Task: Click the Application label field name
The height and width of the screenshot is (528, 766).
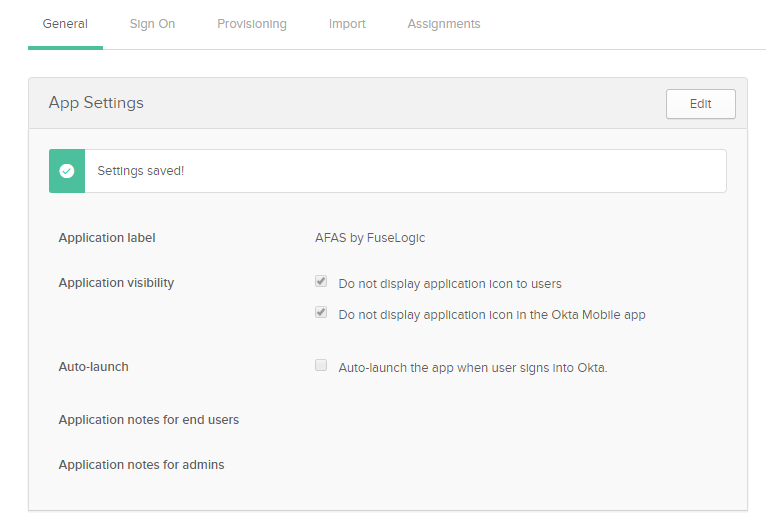Action: [x=107, y=238]
